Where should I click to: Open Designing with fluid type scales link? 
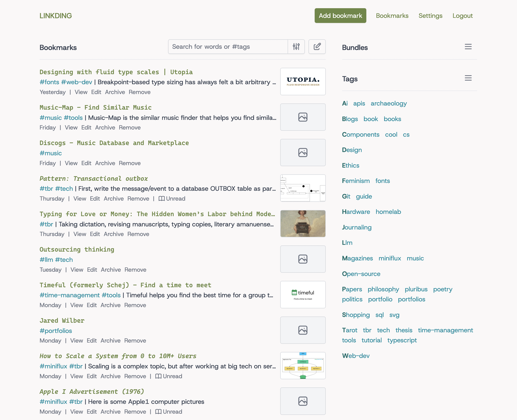(116, 72)
